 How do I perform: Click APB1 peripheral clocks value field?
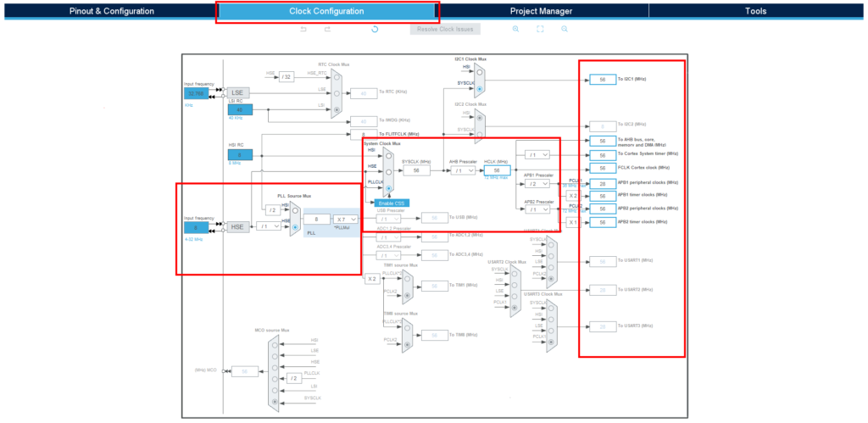(x=603, y=183)
